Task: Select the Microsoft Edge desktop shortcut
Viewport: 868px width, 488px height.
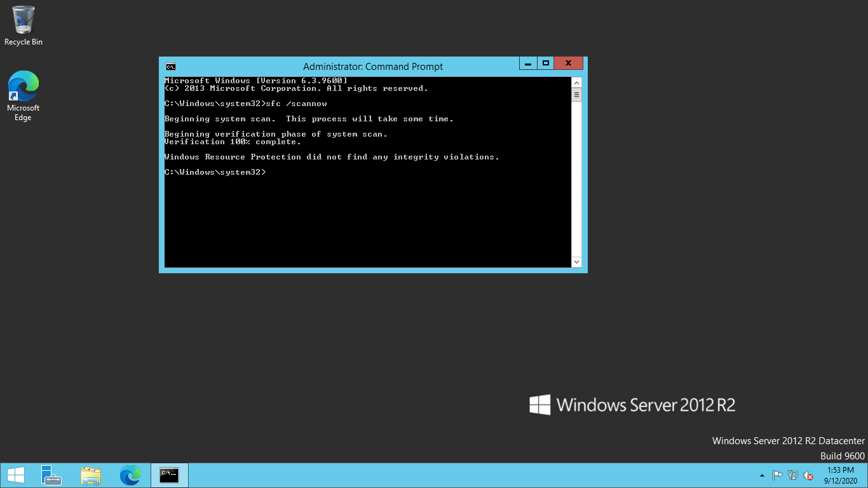Action: 24,95
